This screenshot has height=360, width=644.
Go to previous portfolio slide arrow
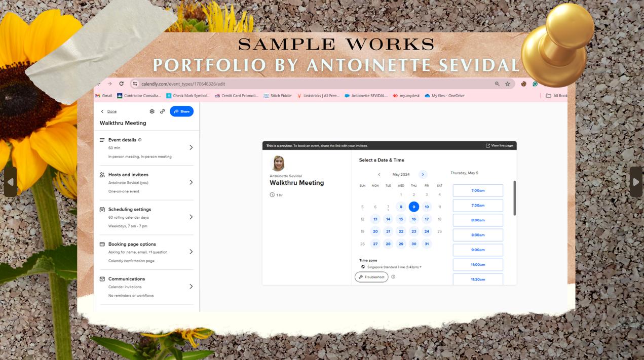click(10, 182)
